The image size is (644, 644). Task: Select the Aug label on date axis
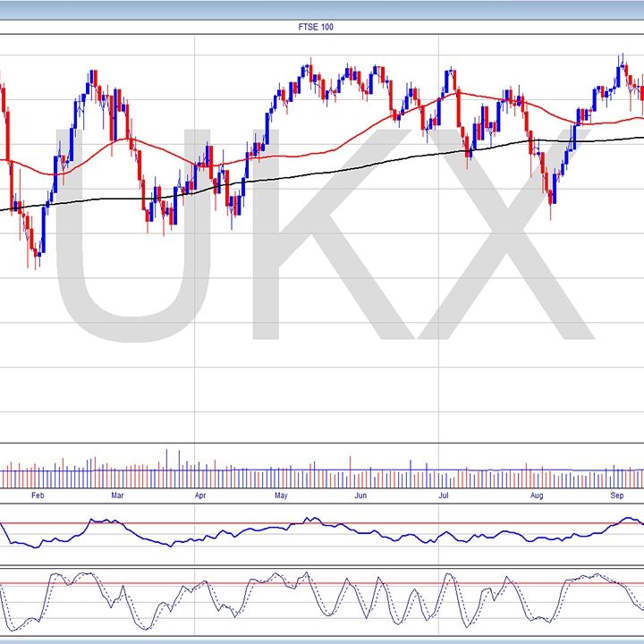[x=537, y=495]
